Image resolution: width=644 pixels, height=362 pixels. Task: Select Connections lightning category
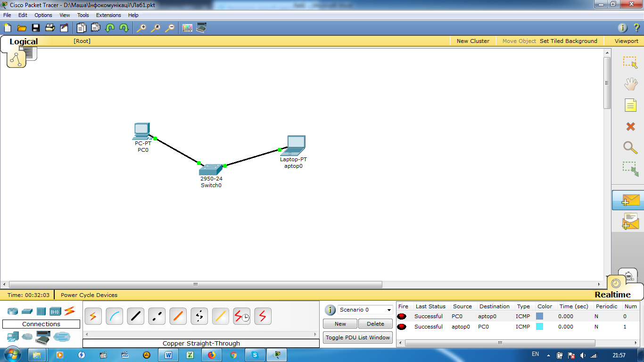(69, 311)
